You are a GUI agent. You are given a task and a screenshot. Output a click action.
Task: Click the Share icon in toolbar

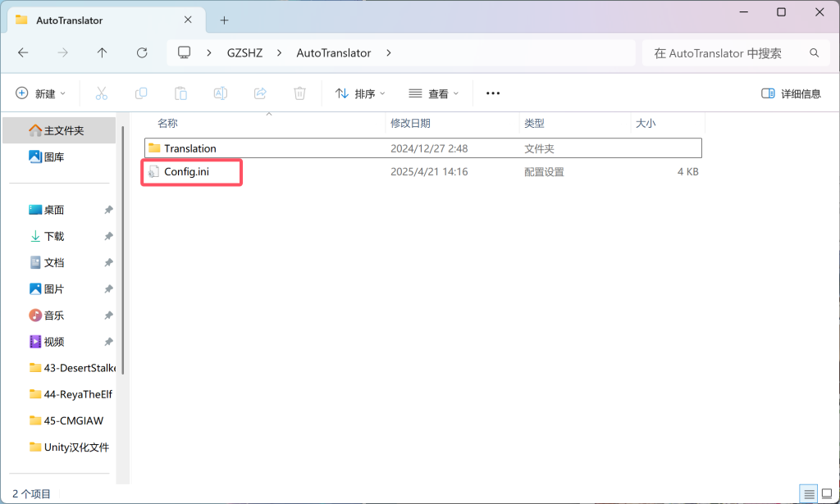tap(260, 93)
